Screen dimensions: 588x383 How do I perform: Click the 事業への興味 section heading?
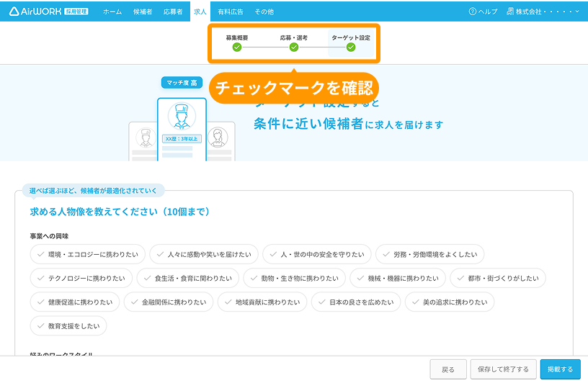tap(49, 236)
